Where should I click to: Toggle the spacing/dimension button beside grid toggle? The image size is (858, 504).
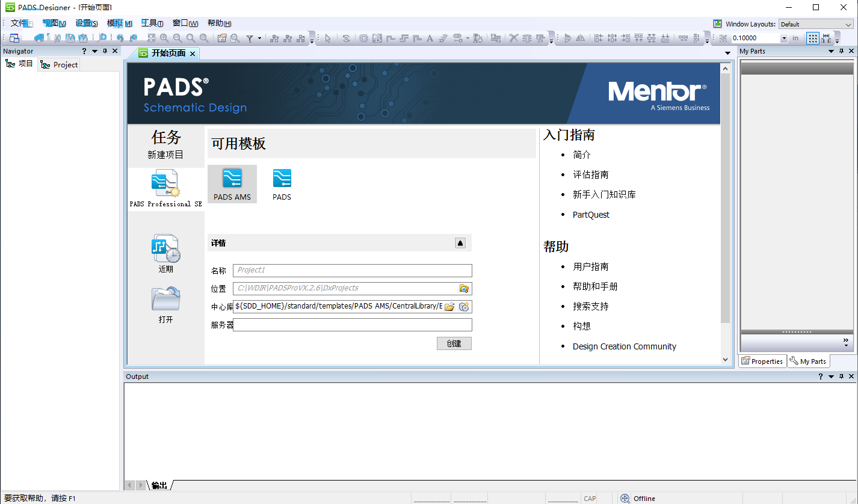pyautogui.click(x=827, y=38)
